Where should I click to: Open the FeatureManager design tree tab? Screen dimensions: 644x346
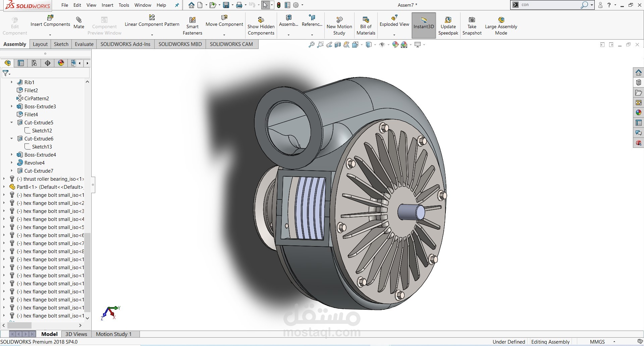coord(7,63)
